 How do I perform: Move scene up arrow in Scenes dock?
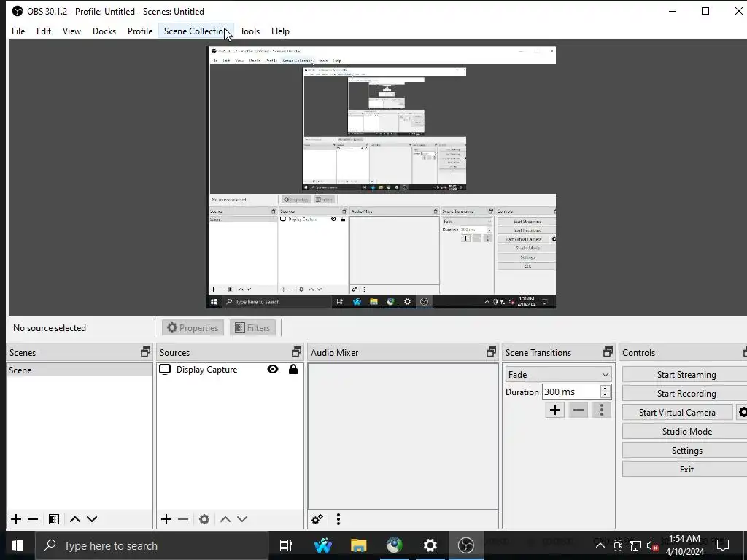click(x=75, y=519)
